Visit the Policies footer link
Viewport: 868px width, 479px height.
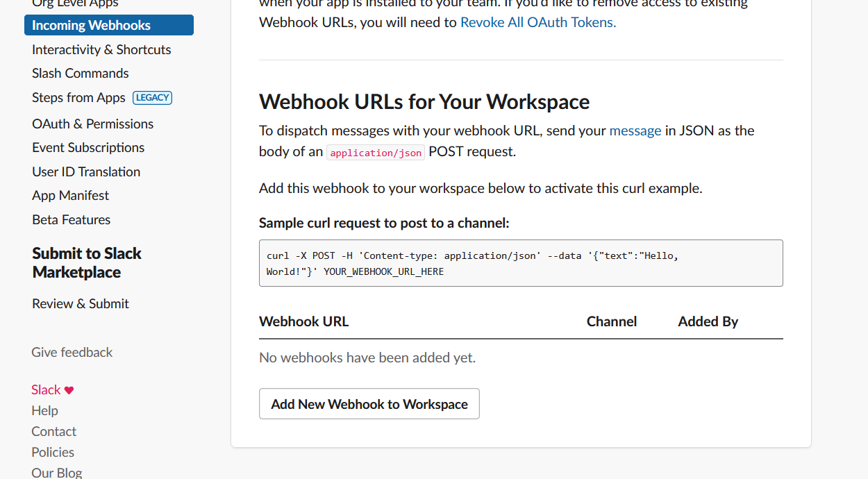pos(53,453)
